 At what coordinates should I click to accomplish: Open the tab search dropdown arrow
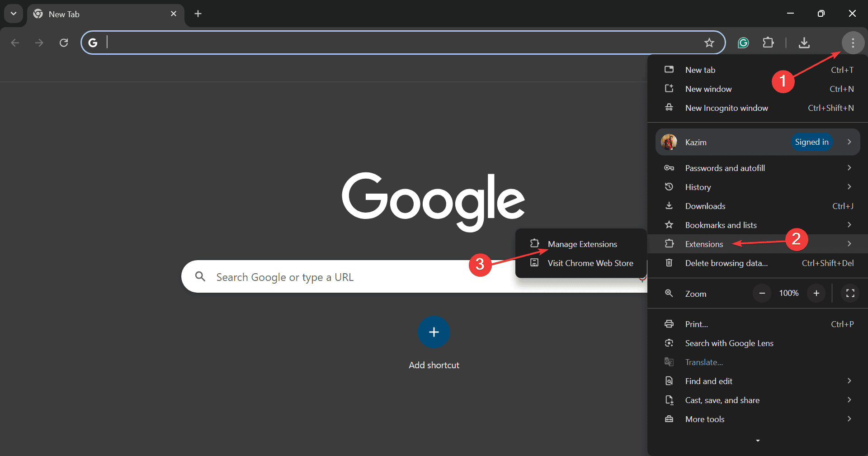point(14,14)
